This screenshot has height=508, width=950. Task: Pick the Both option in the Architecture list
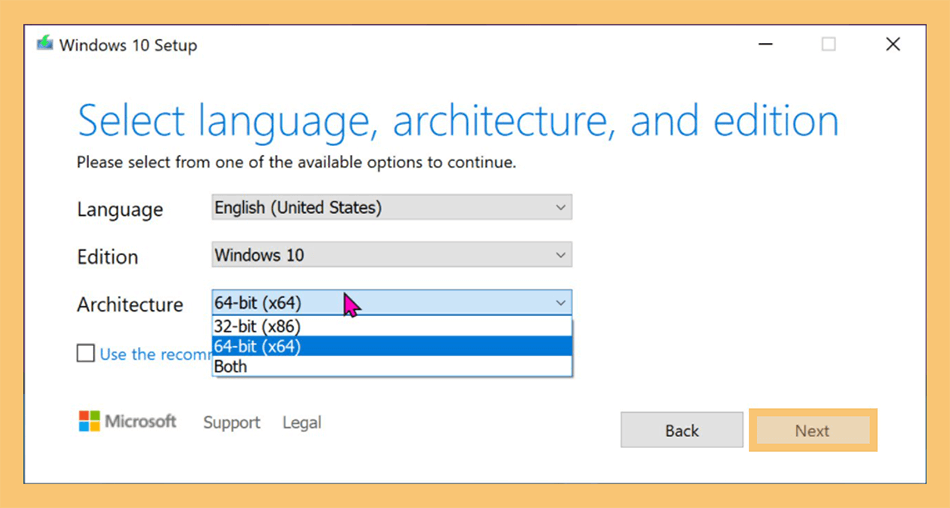391,366
